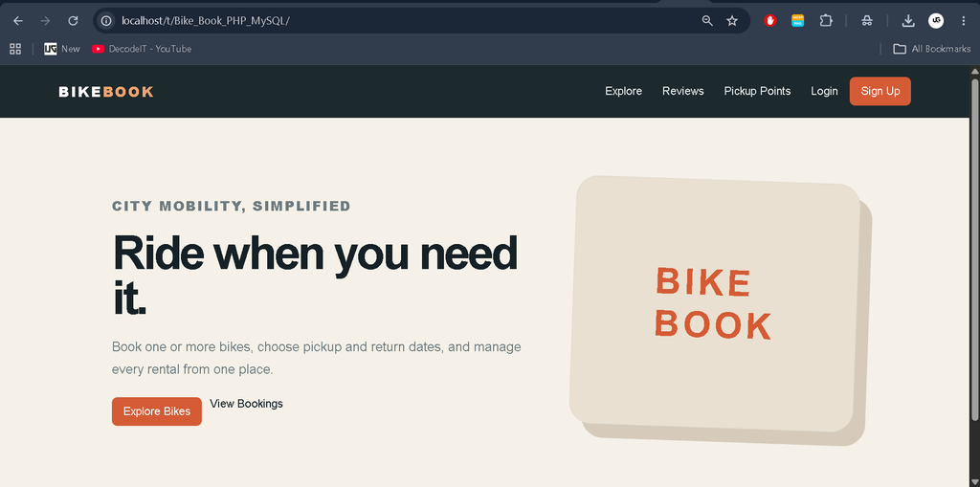Click the page vertical scrollbar thumb
Screen dimensions: 980x487
click(x=974, y=249)
